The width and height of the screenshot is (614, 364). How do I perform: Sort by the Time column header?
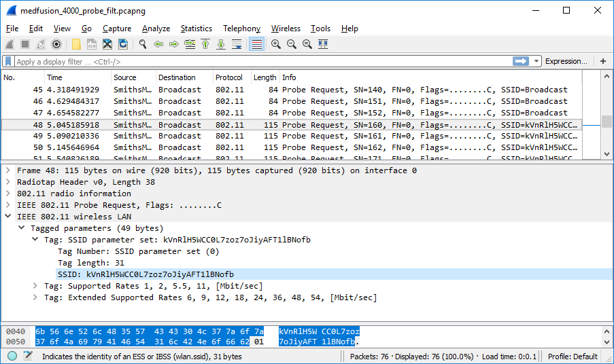78,77
